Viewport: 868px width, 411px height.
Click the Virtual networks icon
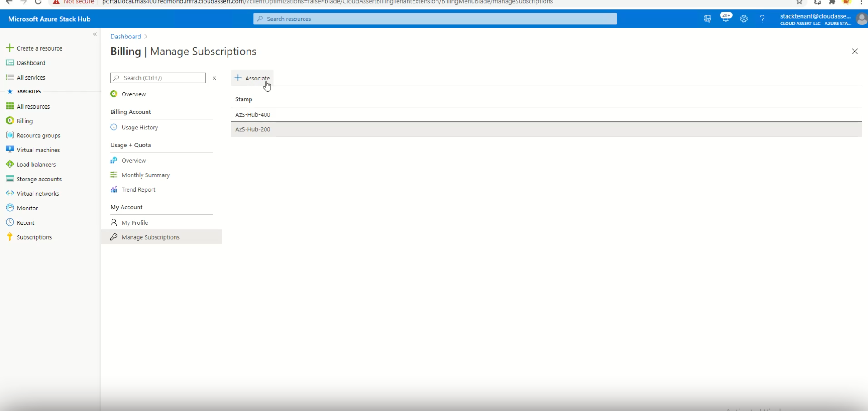9,193
